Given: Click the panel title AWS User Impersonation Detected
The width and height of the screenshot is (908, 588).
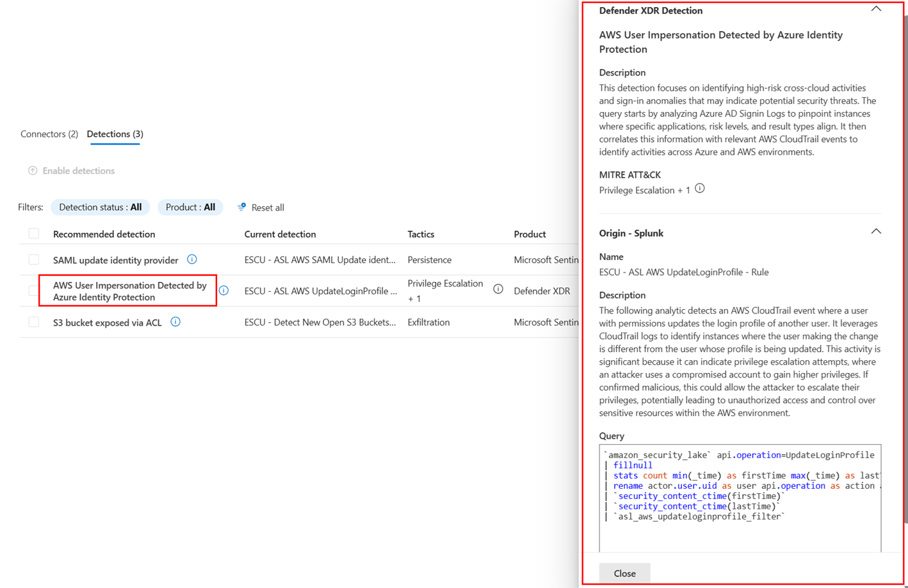Looking at the screenshot, I should tap(721, 42).
